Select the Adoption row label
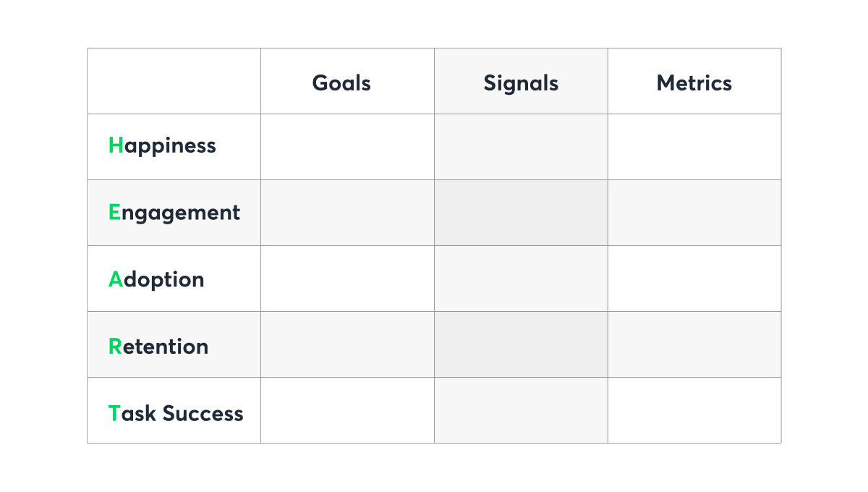Screen dimensions: 868x492 point(157,279)
